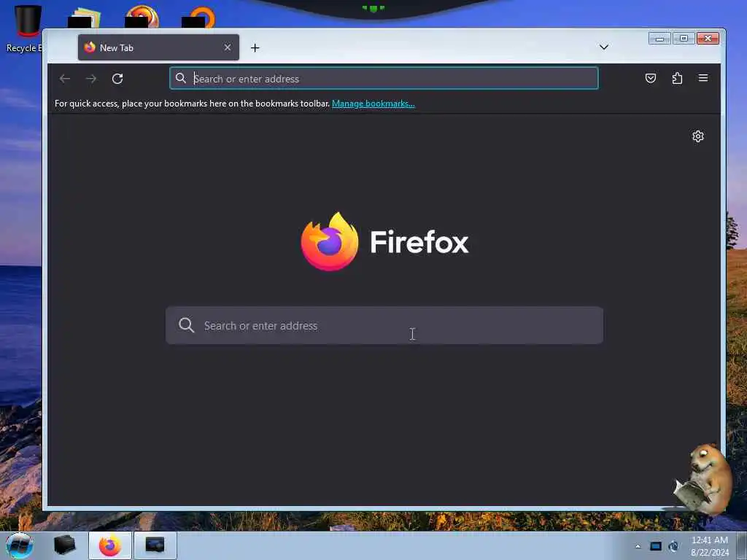Image resolution: width=747 pixels, height=560 pixels.
Task: Close the New Tab tab
Action: 228,47
